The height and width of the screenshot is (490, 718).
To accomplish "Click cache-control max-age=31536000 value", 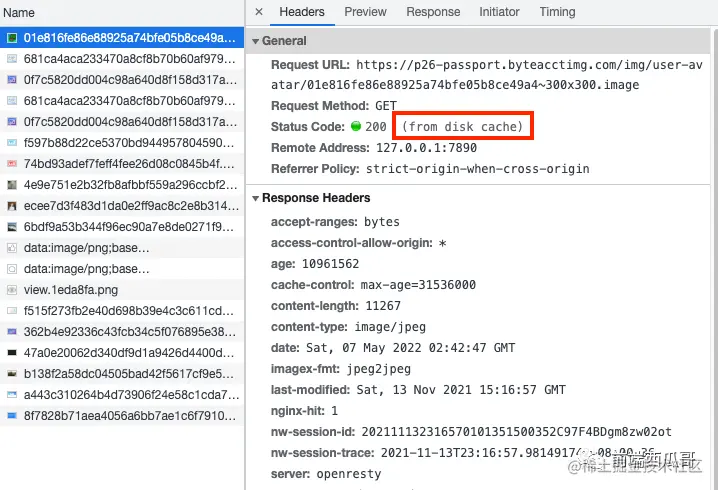I will click(x=418, y=285).
